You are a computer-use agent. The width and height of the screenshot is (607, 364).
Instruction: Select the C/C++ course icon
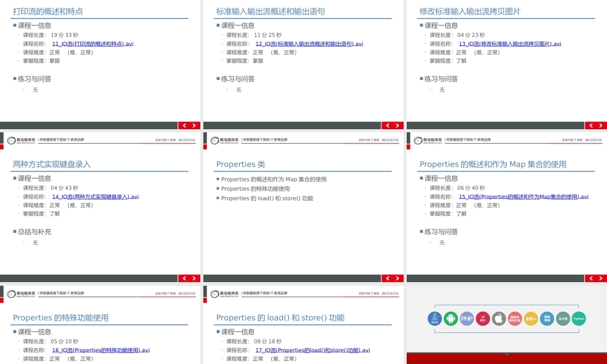[531, 318]
